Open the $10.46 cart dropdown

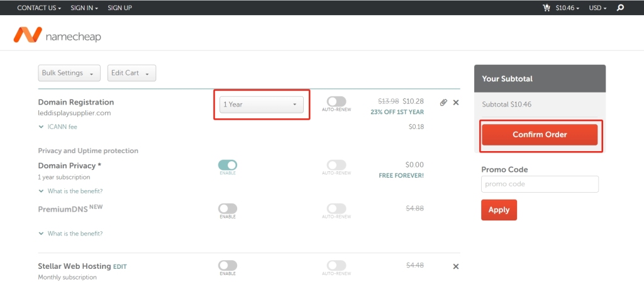tap(567, 8)
